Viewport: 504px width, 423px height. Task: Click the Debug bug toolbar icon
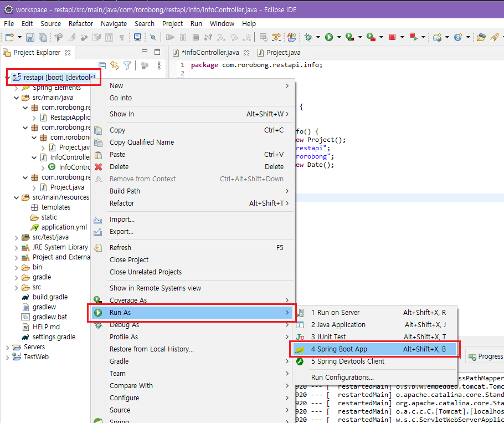click(308, 37)
